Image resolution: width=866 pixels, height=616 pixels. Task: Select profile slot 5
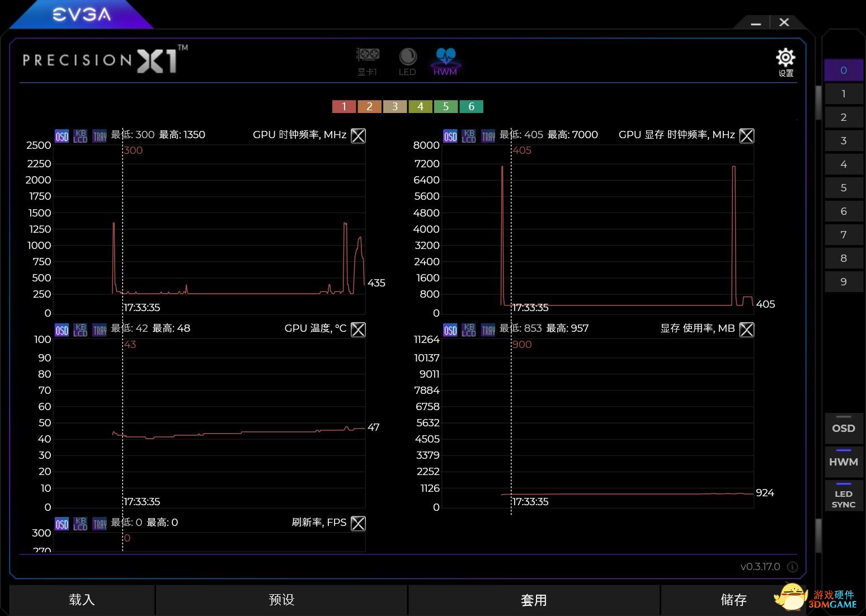coord(844,188)
